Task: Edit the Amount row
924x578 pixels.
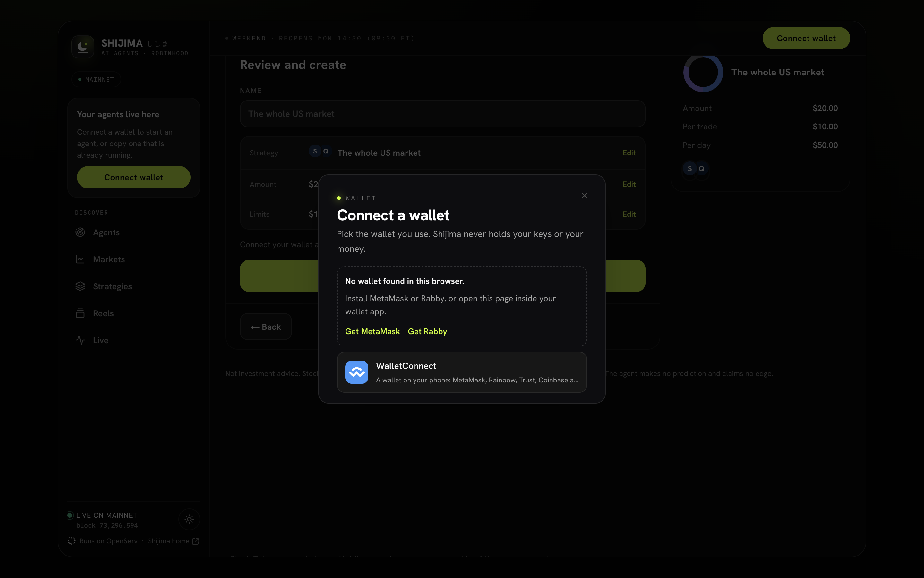Action: [x=629, y=184]
